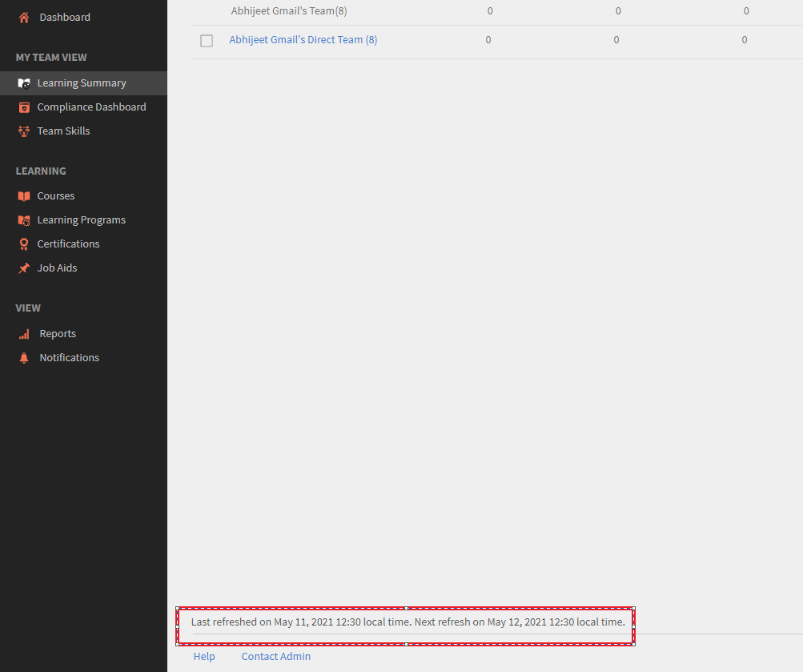This screenshot has height=672, width=803.
Task: Select the Learning Summary icon
Action: pyautogui.click(x=24, y=82)
